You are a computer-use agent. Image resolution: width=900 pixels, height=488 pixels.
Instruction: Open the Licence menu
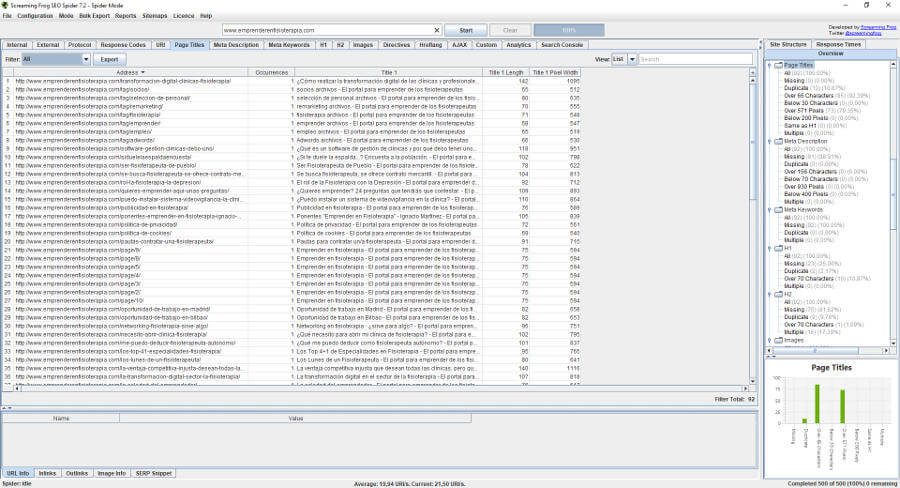tap(184, 16)
